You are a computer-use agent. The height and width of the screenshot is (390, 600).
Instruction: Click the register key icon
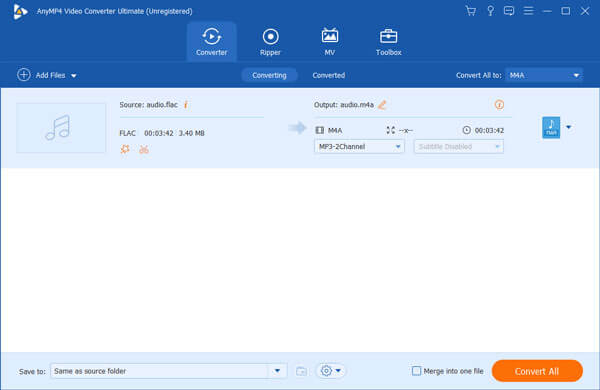[490, 11]
